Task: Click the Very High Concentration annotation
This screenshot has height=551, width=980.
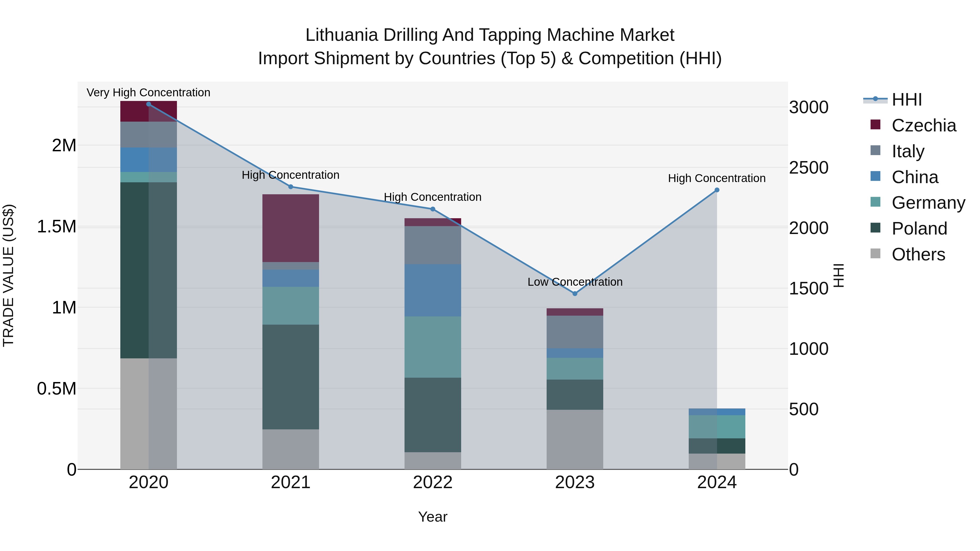Action: (148, 93)
